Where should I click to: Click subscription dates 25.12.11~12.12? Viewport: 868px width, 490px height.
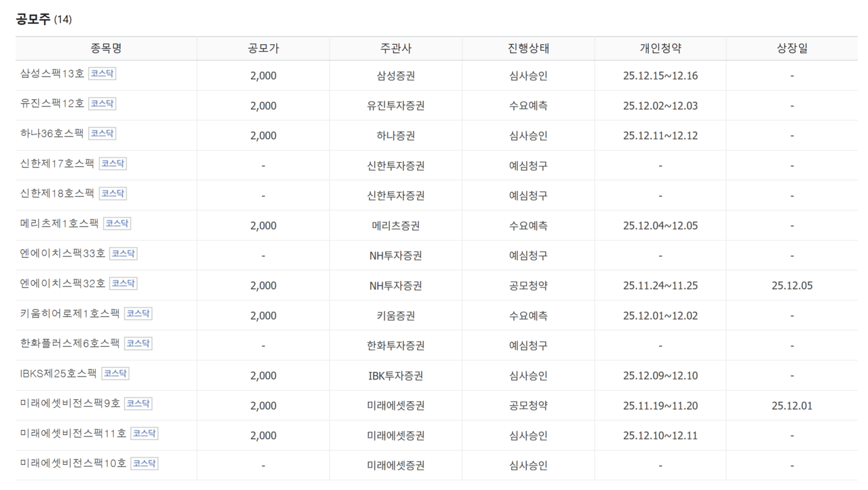coord(660,135)
